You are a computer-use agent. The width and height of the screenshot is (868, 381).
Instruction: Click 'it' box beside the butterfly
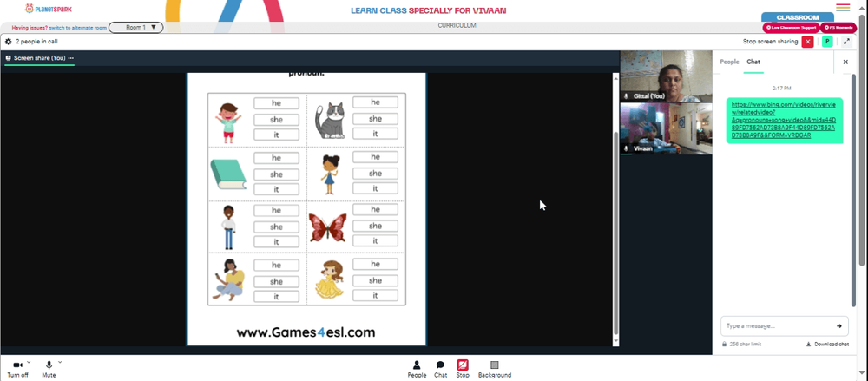[375, 241]
